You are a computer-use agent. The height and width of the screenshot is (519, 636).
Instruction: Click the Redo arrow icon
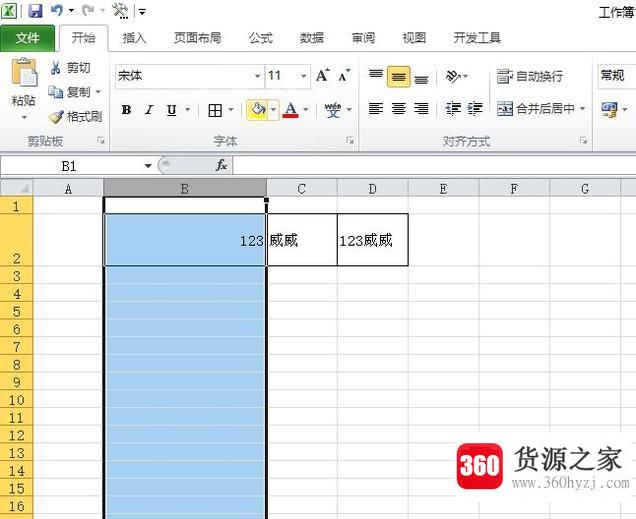coord(88,11)
